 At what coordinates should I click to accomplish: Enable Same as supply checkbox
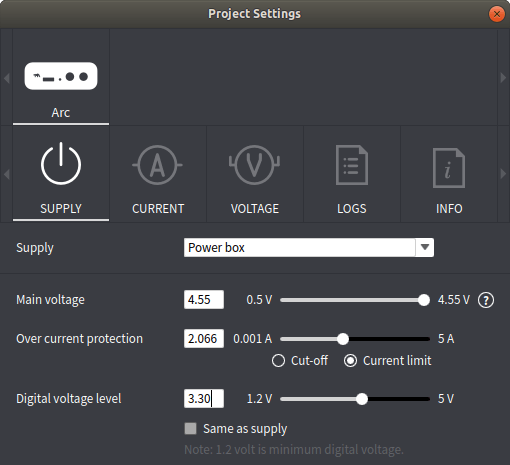pos(190,429)
